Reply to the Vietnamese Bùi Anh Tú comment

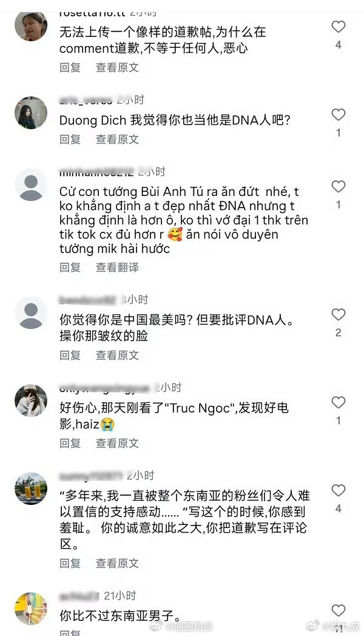[70, 267]
